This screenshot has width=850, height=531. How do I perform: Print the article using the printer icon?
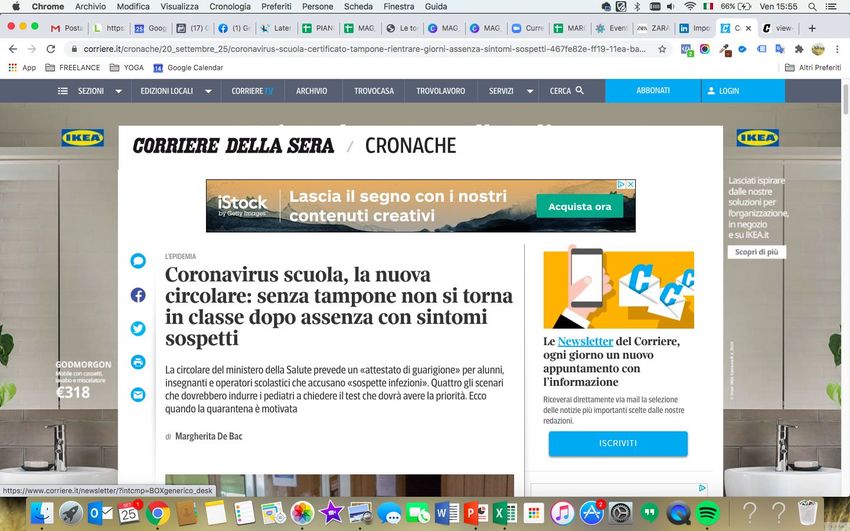(x=138, y=362)
